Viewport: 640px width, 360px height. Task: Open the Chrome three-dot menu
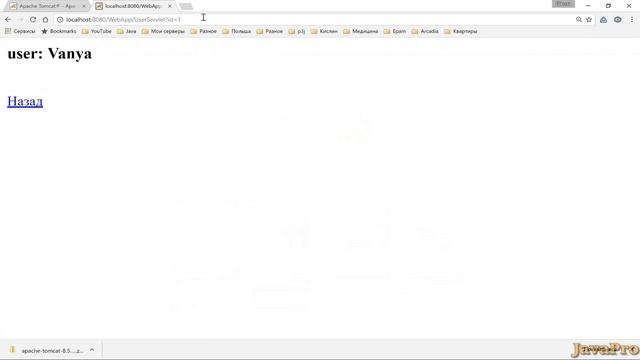coord(632,20)
